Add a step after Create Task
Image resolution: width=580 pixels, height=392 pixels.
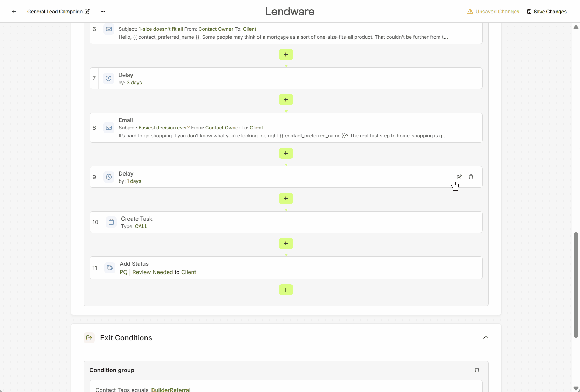286,243
